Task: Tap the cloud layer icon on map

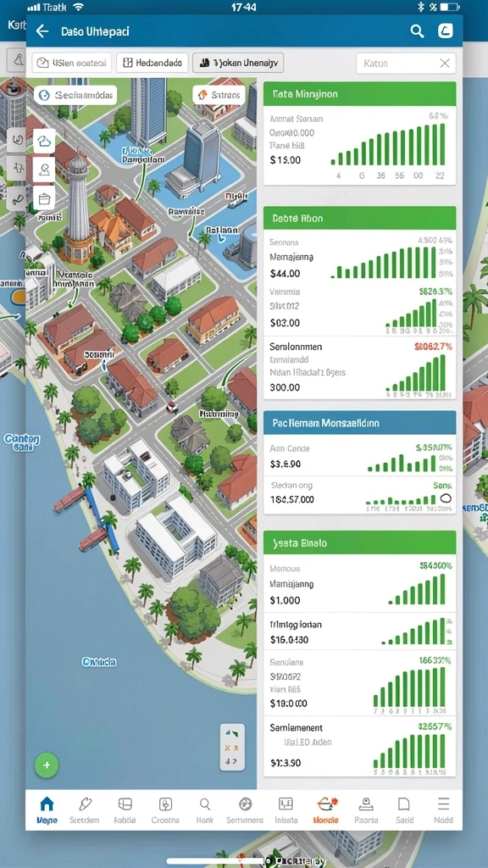Action: tap(44, 141)
